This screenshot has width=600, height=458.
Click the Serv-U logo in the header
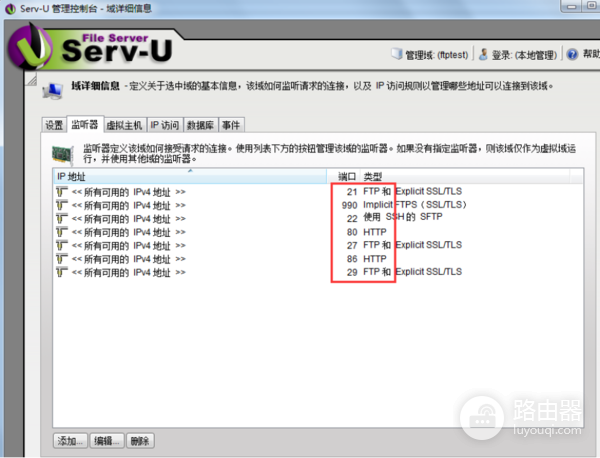(x=91, y=47)
